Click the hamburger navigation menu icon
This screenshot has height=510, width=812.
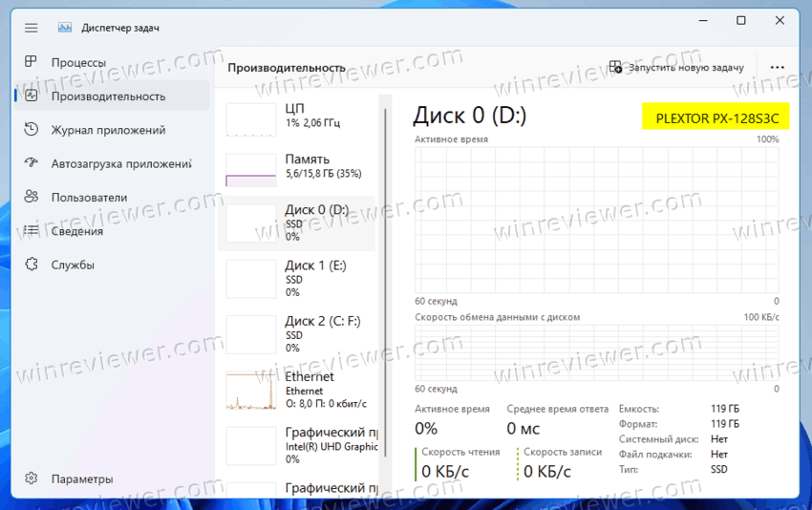[31, 28]
